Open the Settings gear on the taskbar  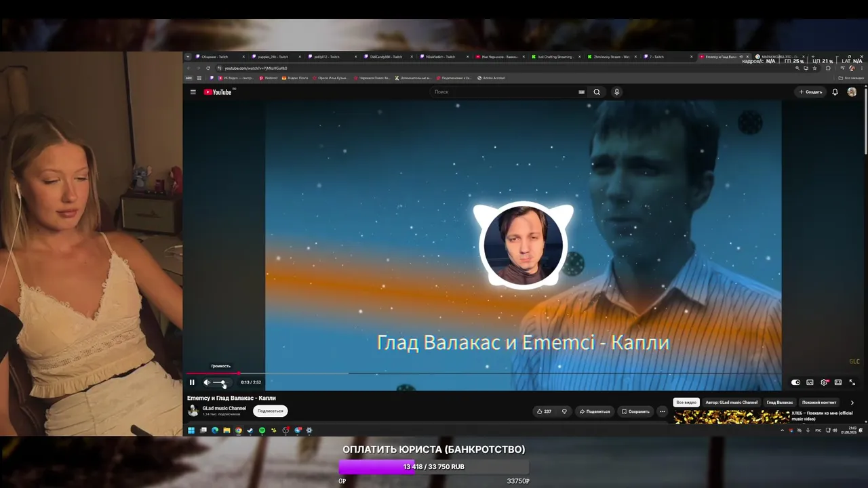(x=309, y=430)
